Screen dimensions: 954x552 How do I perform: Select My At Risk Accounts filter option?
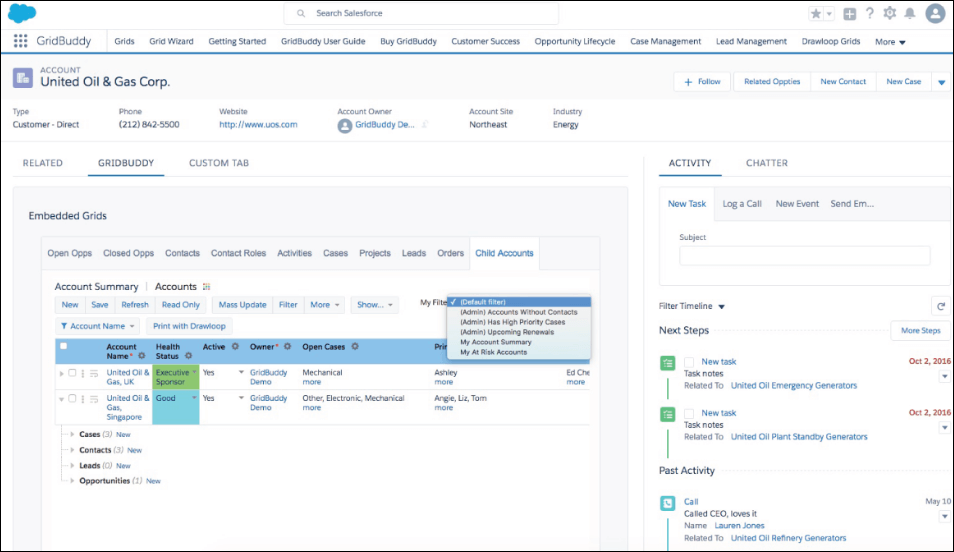click(493, 352)
